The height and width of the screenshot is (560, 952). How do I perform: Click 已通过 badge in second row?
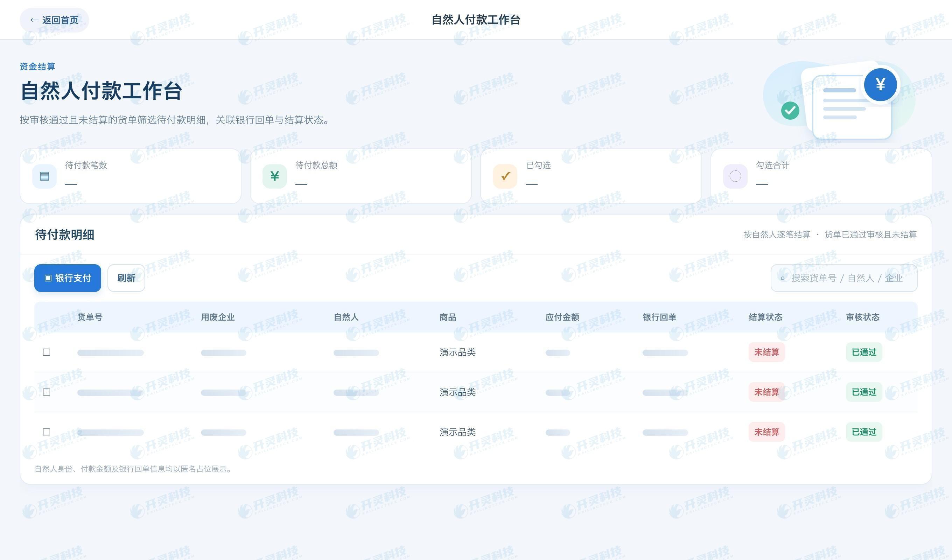click(863, 392)
